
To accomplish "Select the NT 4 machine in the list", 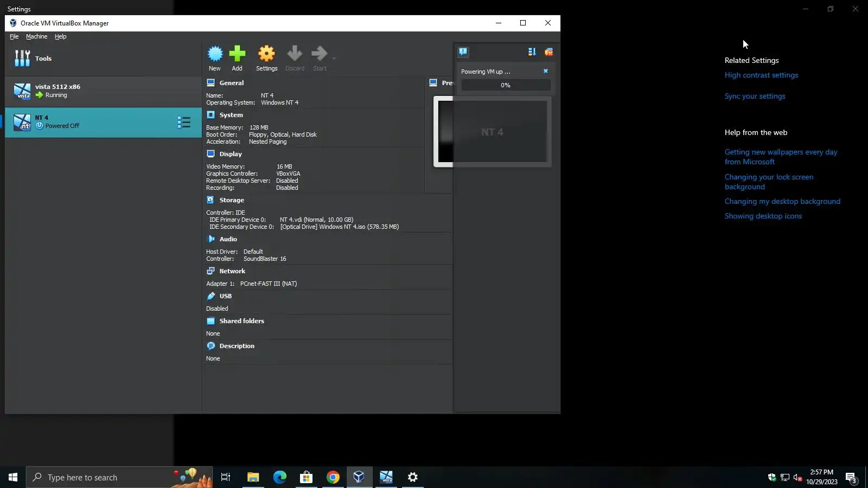I will pyautogui.click(x=103, y=123).
